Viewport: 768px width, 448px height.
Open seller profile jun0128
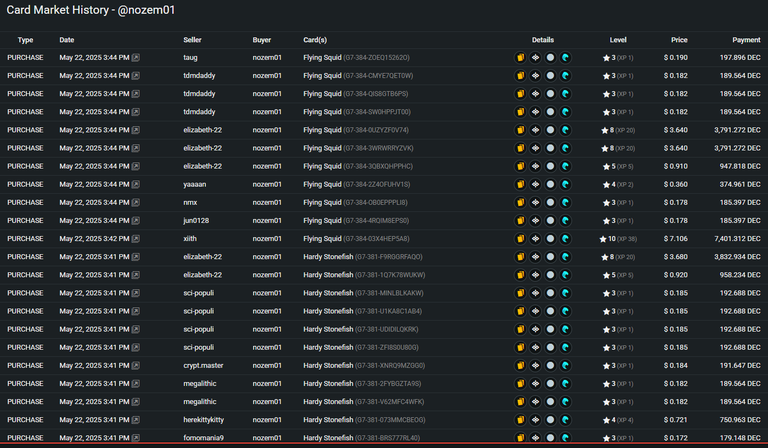(x=196, y=221)
